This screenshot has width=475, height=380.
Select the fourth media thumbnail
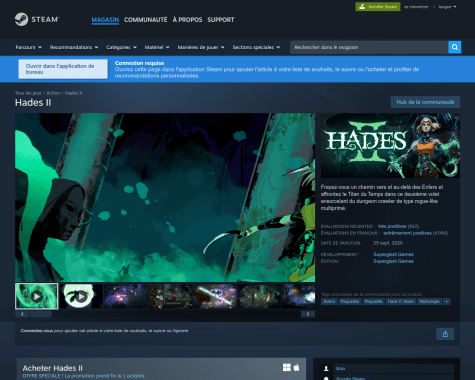coord(170,296)
